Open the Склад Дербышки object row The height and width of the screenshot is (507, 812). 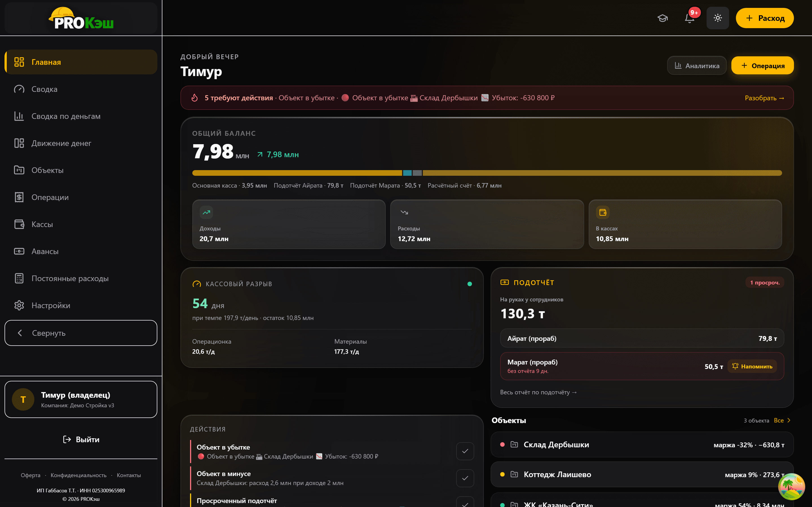642,445
